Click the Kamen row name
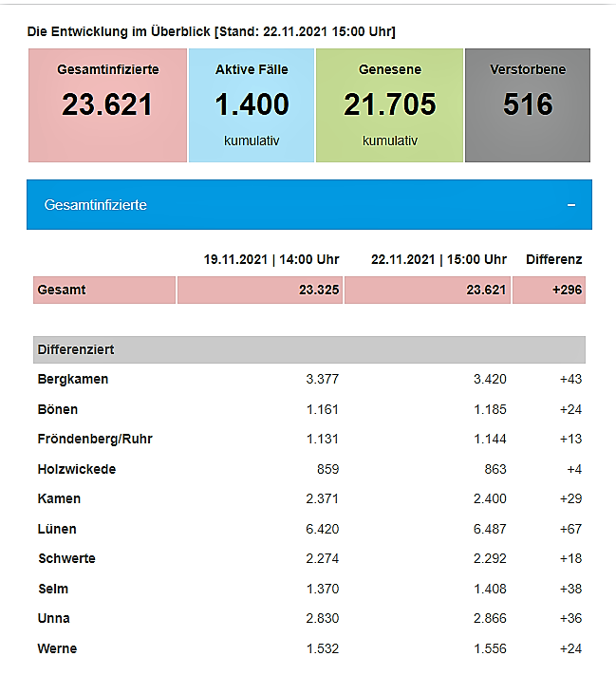Viewport: 616px width, 675px height. (x=59, y=498)
